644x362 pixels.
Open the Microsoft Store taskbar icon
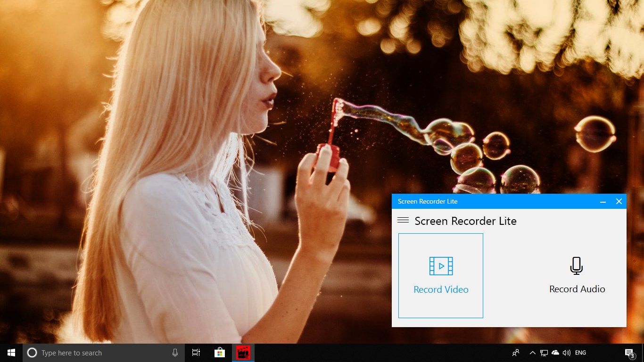click(220, 352)
